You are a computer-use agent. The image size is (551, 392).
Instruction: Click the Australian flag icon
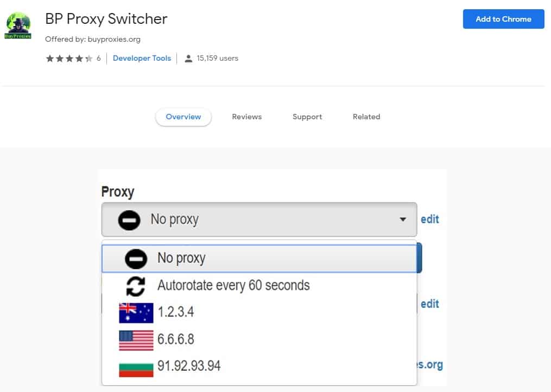pyautogui.click(x=136, y=313)
